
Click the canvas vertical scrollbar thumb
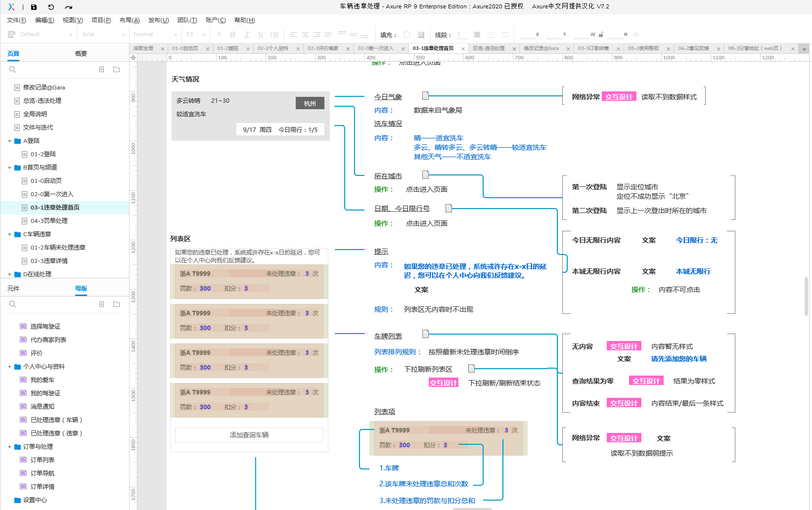[806, 297]
